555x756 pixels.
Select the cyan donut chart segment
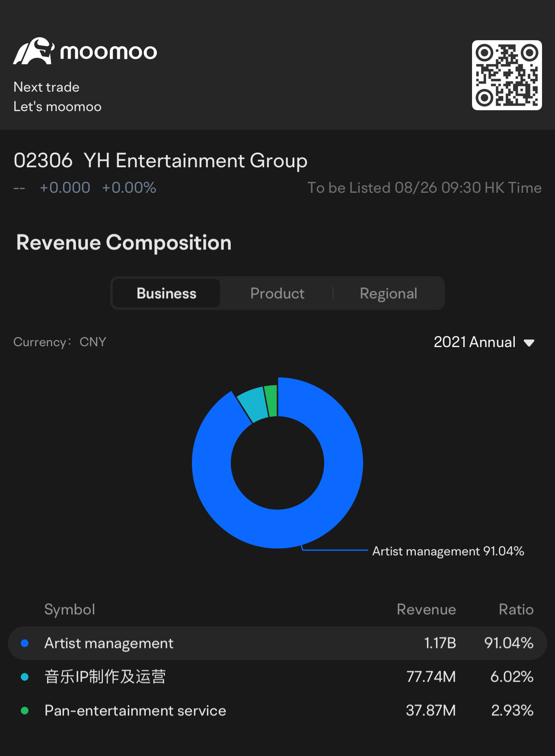tap(253, 404)
